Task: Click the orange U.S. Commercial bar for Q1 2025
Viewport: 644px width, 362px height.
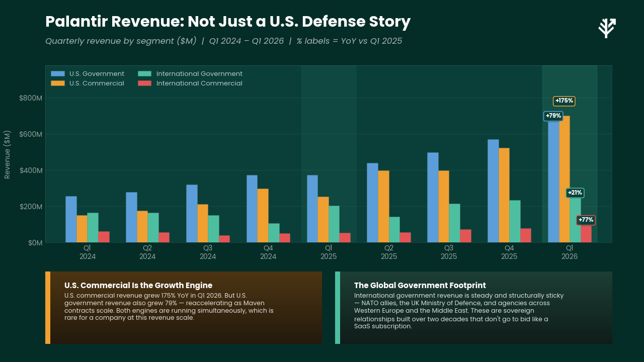Action: [323, 220]
